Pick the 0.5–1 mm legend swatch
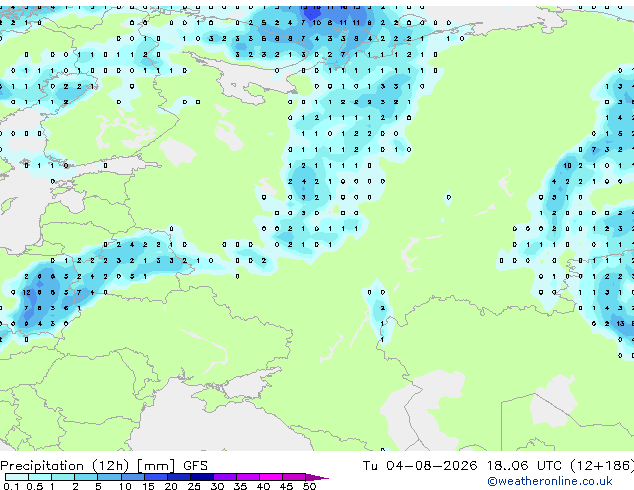This screenshot has width=634, height=490. (40, 477)
